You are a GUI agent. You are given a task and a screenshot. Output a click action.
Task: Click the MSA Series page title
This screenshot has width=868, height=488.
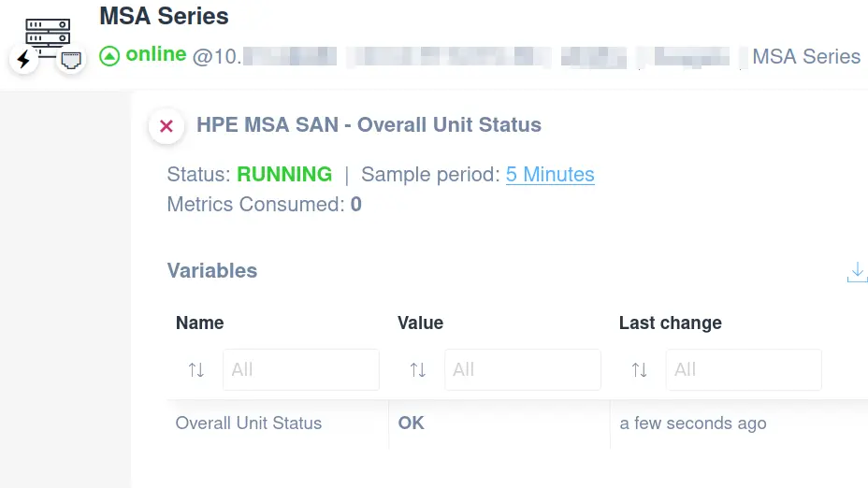[x=164, y=16]
